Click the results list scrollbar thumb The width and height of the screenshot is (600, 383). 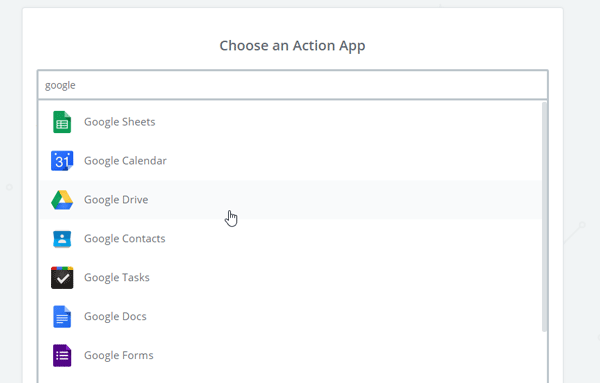tap(545, 217)
